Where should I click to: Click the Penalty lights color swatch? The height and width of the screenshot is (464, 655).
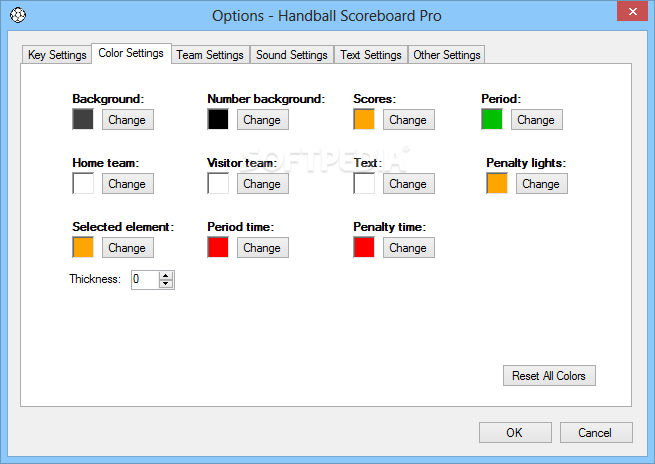coord(497,184)
